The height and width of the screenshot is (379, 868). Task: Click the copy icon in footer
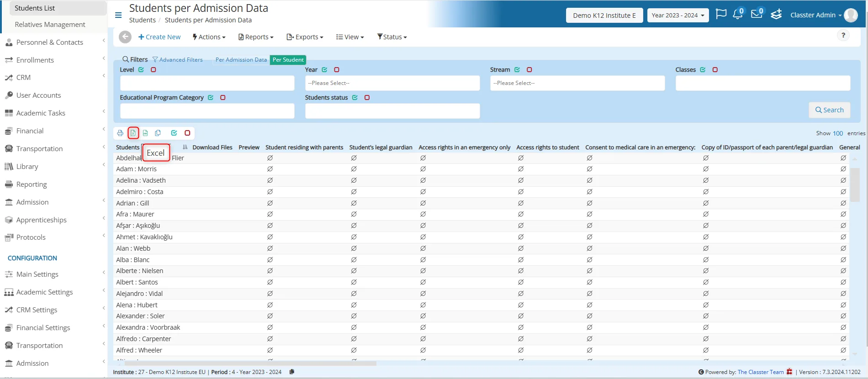coord(291,372)
